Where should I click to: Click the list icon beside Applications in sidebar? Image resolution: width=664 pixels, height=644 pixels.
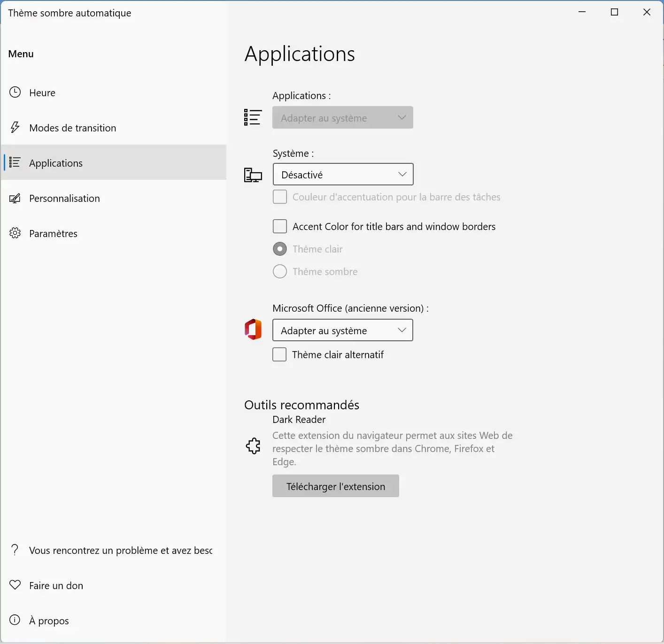15,162
